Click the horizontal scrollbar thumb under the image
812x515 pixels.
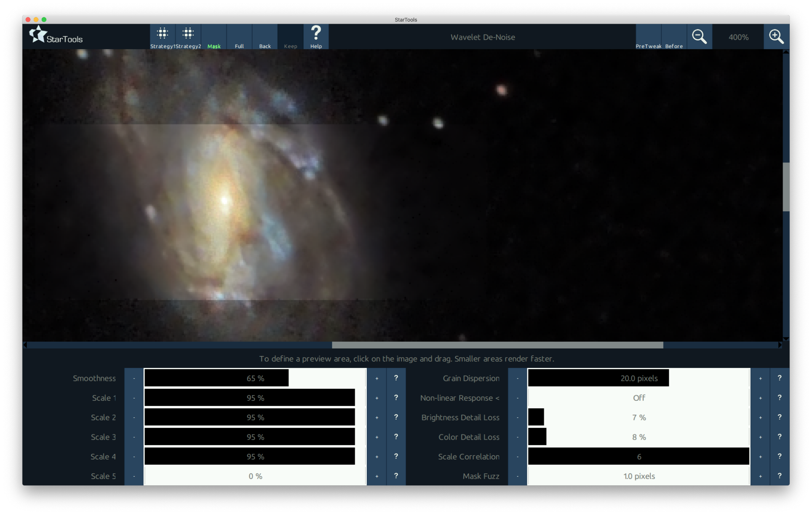(498, 345)
